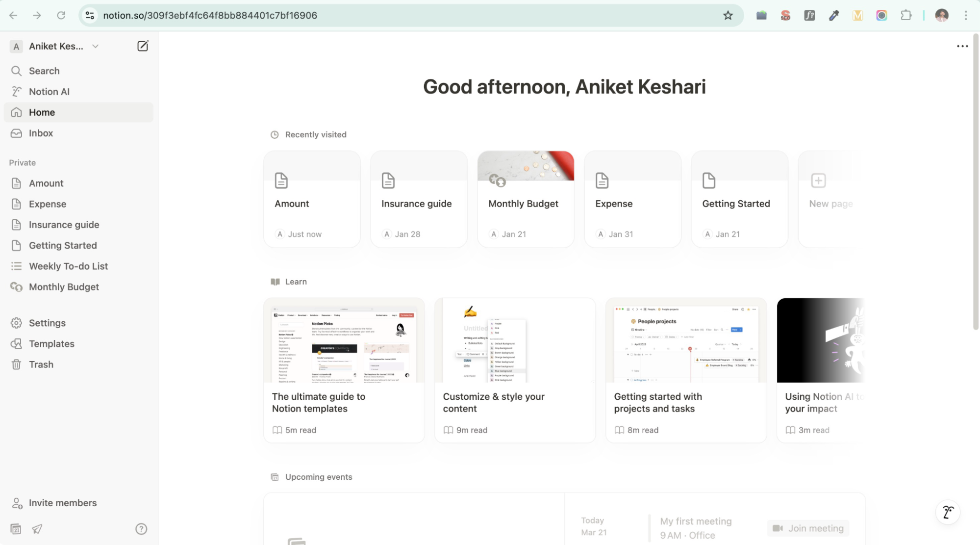
Task: Open the Trash
Action: (x=42, y=364)
